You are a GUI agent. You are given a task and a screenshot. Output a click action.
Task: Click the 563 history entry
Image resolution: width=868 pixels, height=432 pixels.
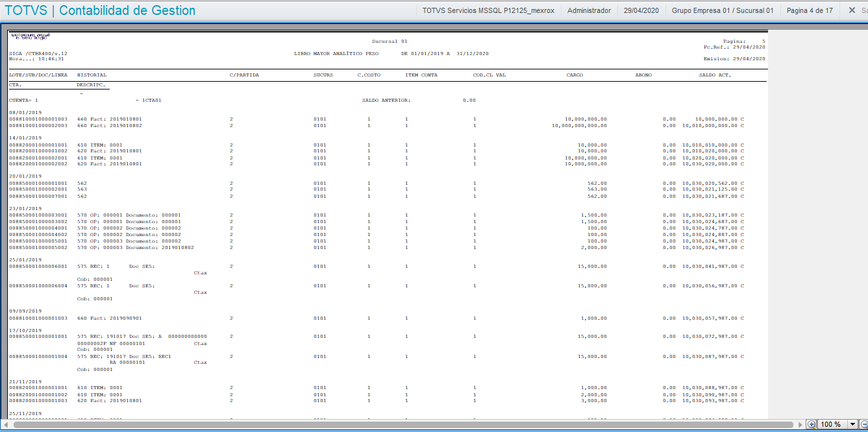(82, 189)
